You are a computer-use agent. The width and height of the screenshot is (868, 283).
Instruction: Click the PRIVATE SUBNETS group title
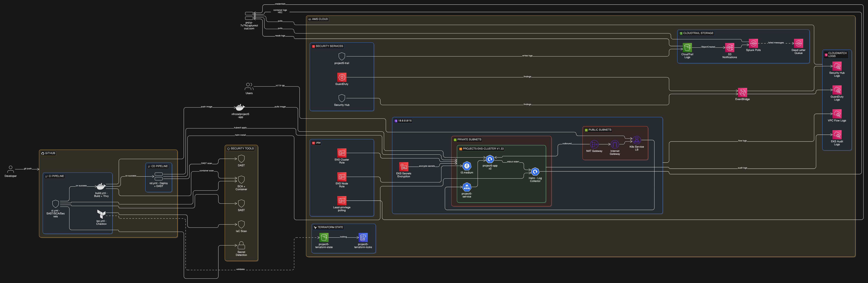[x=469, y=139]
